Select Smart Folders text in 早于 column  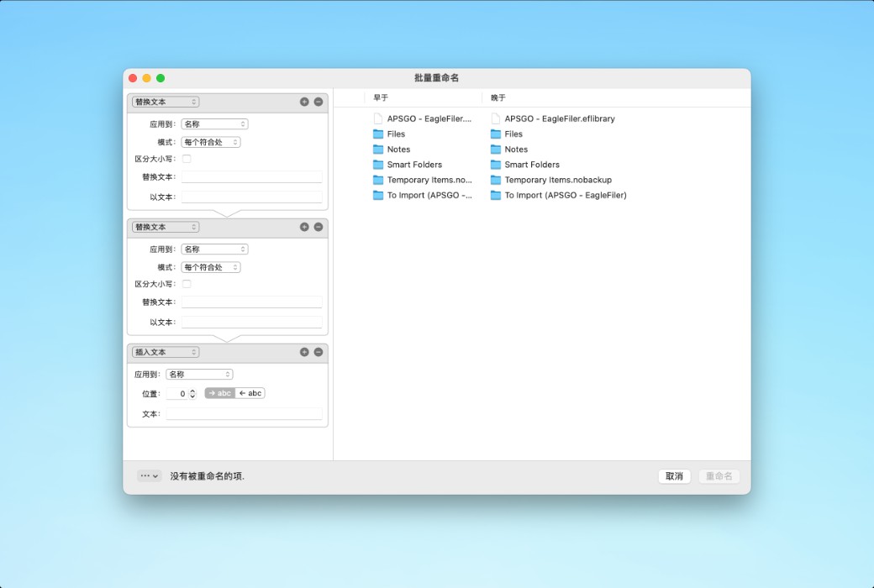pos(414,165)
